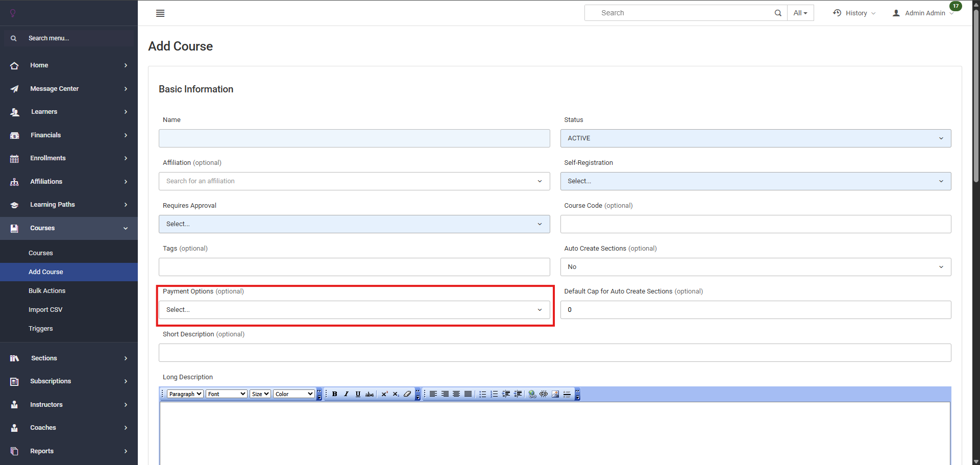
Task: Click the second indent arrow icon
Action: (x=518, y=394)
